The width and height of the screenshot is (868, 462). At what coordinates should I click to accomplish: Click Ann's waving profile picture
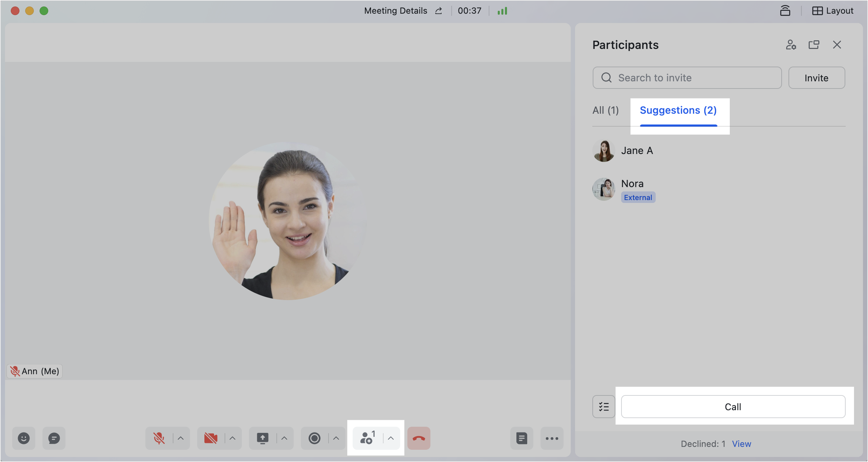(x=288, y=221)
